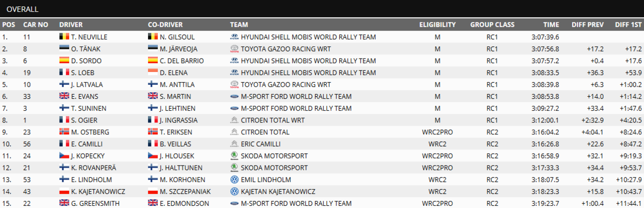
Task: Click the Skoda logo in J. Kopecky's row
Action: click(234, 155)
